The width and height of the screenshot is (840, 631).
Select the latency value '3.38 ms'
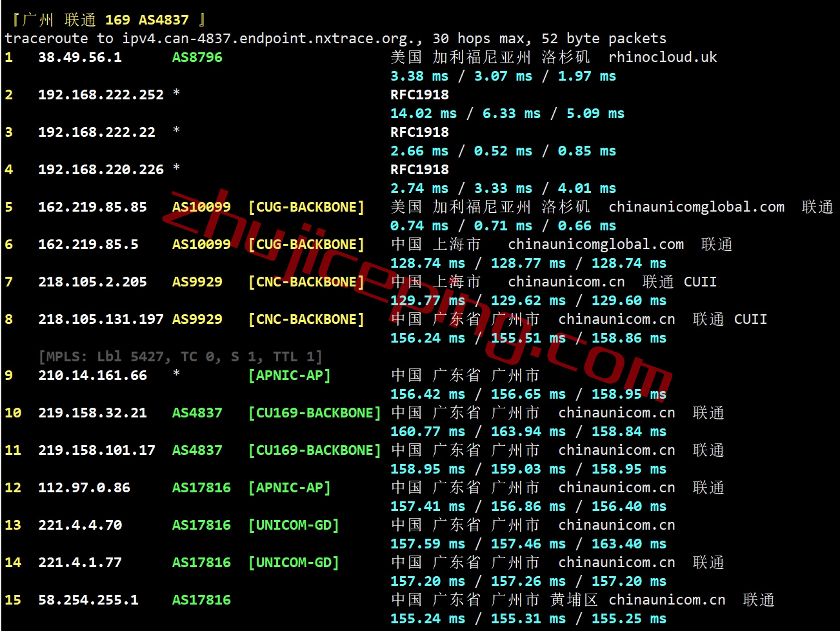pos(419,76)
